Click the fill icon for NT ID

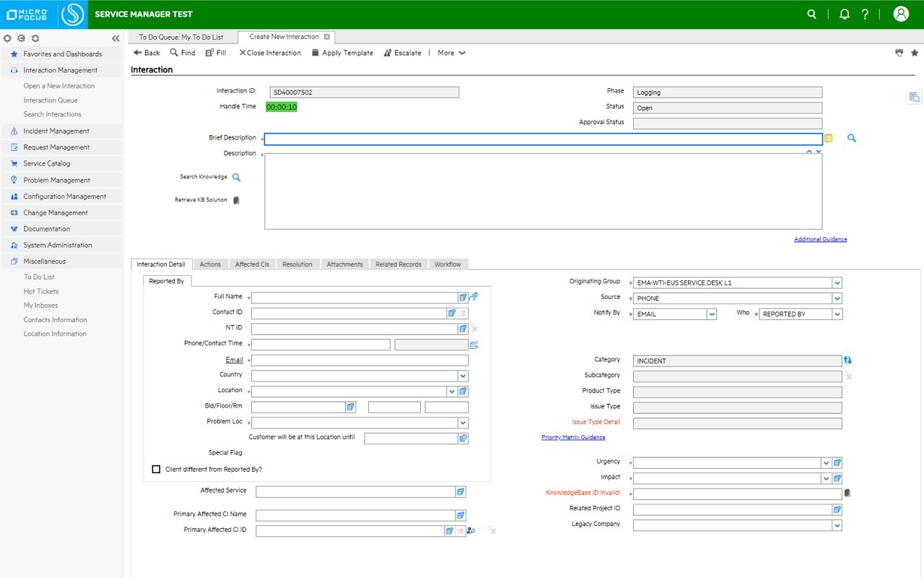(x=463, y=329)
